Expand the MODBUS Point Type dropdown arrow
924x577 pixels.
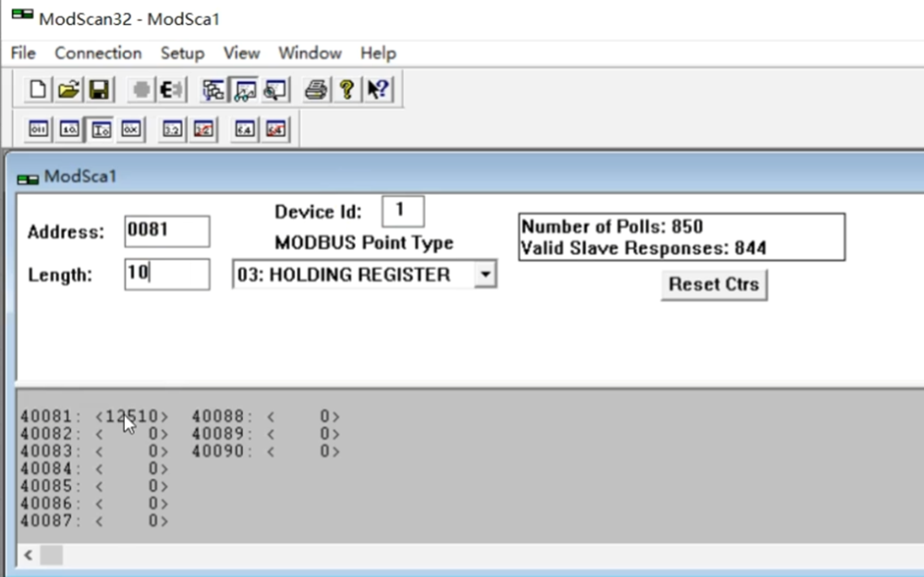pyautogui.click(x=485, y=275)
